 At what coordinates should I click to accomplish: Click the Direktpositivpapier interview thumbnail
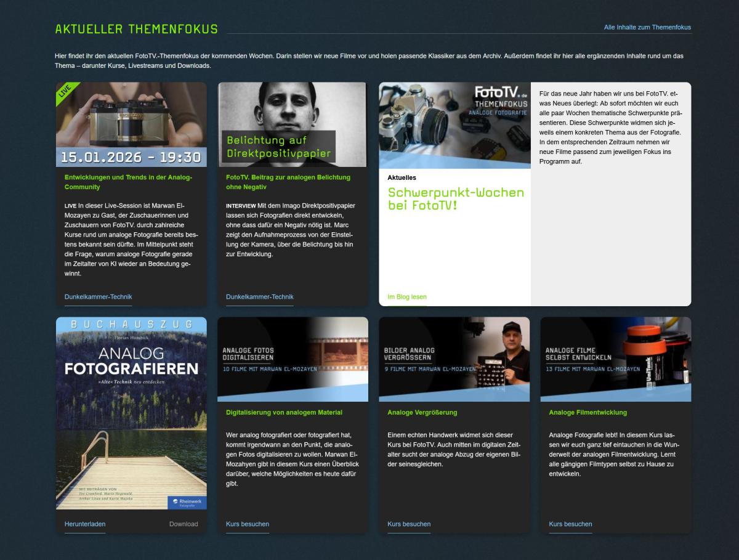[x=293, y=124]
